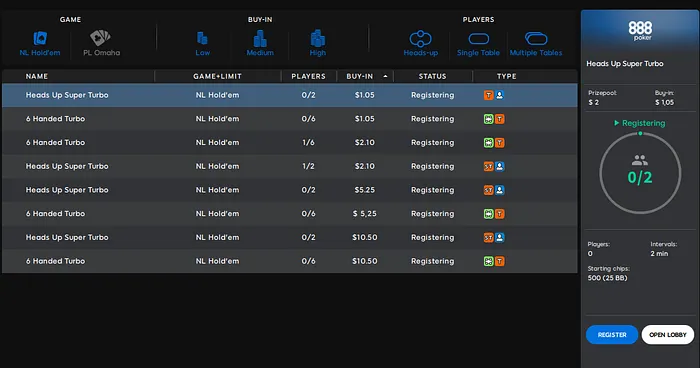Click the 888poker logo
This screenshot has width=700, height=368.
coord(640,30)
